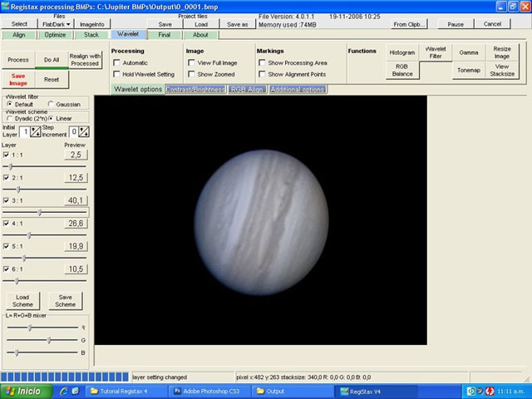Open Adobe Photoshop CS3 from the taskbar
Image resolution: width=532 pixels, height=399 pixels.
208,391
